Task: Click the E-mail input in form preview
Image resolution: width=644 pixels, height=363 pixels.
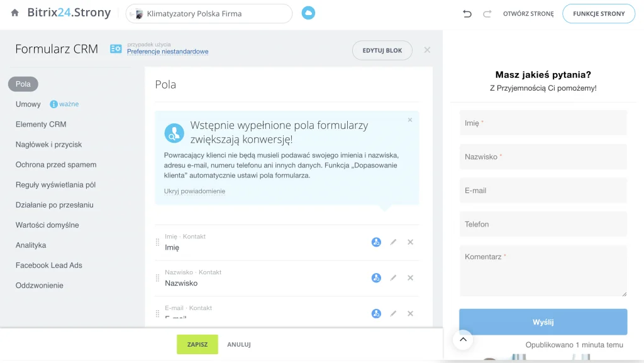Action: point(543,191)
